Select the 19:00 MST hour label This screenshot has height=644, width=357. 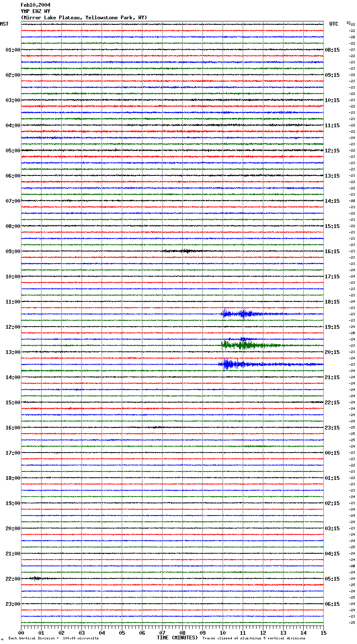(x=13, y=503)
